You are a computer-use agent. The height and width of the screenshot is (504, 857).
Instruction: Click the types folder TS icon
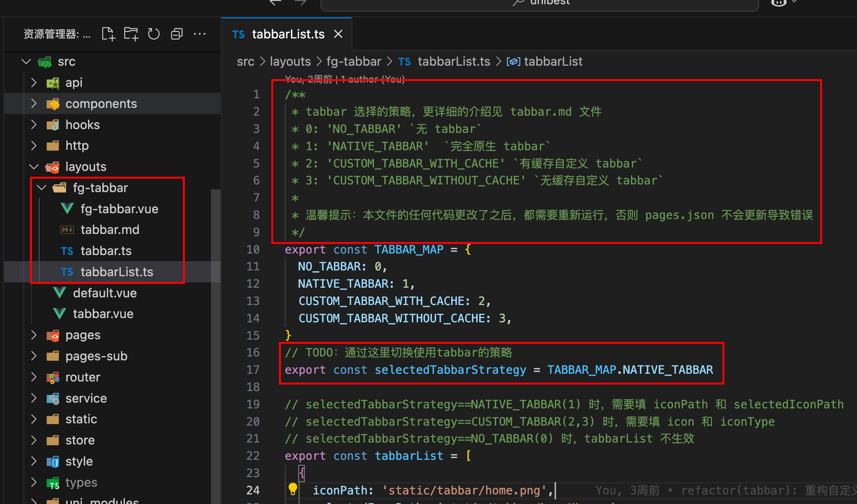53,483
